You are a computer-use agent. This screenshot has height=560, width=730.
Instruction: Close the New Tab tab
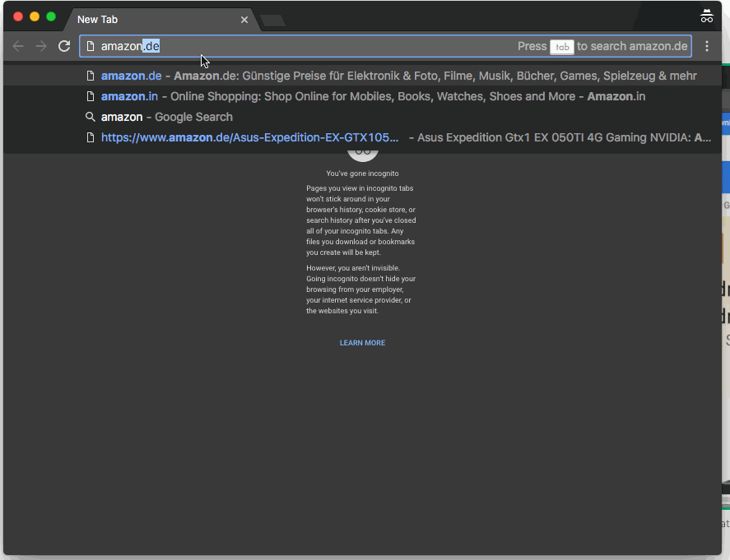coord(244,20)
